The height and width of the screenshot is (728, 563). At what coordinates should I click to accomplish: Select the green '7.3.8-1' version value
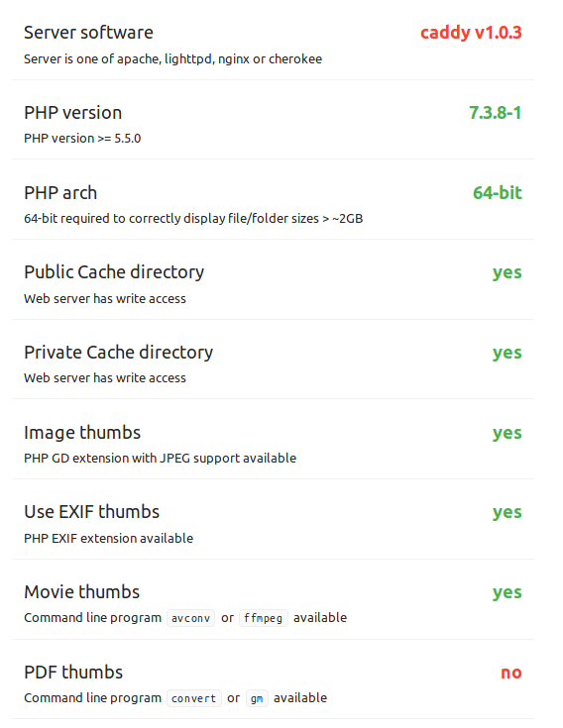(x=496, y=113)
